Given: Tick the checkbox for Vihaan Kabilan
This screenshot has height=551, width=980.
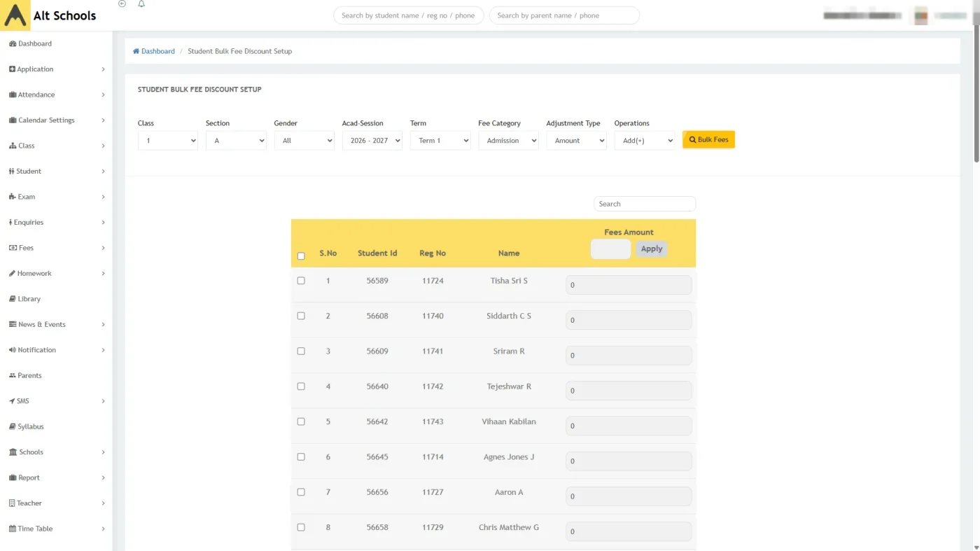Looking at the screenshot, I should (x=301, y=421).
